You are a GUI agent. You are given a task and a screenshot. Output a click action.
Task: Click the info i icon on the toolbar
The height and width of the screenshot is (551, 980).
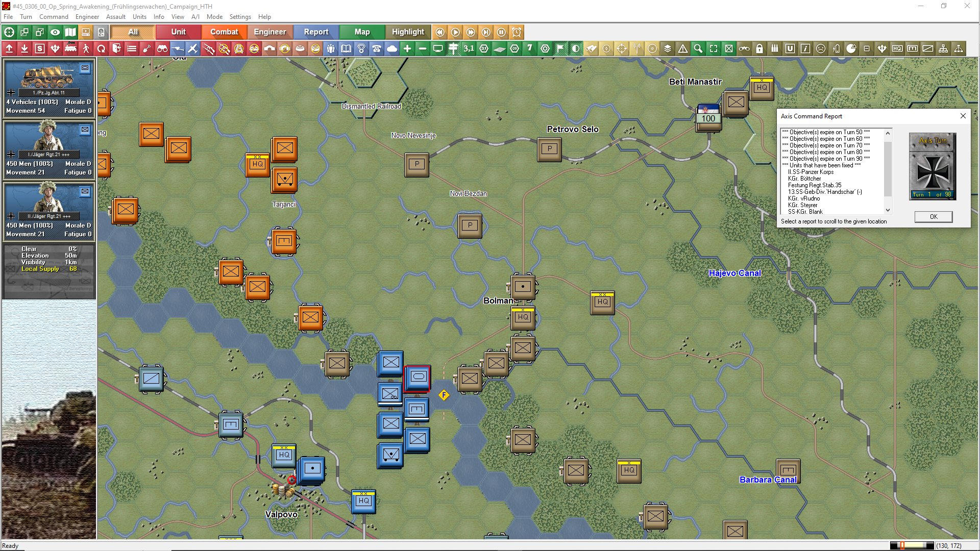point(805,48)
